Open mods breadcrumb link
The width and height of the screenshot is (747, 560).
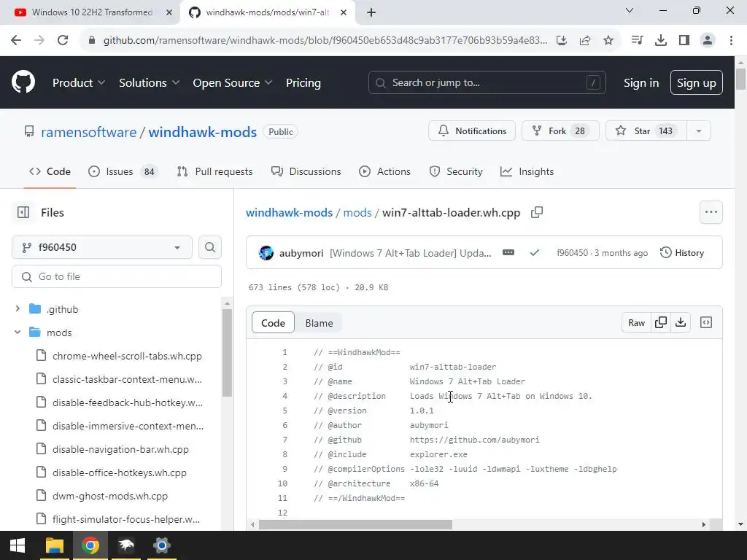coord(357,212)
